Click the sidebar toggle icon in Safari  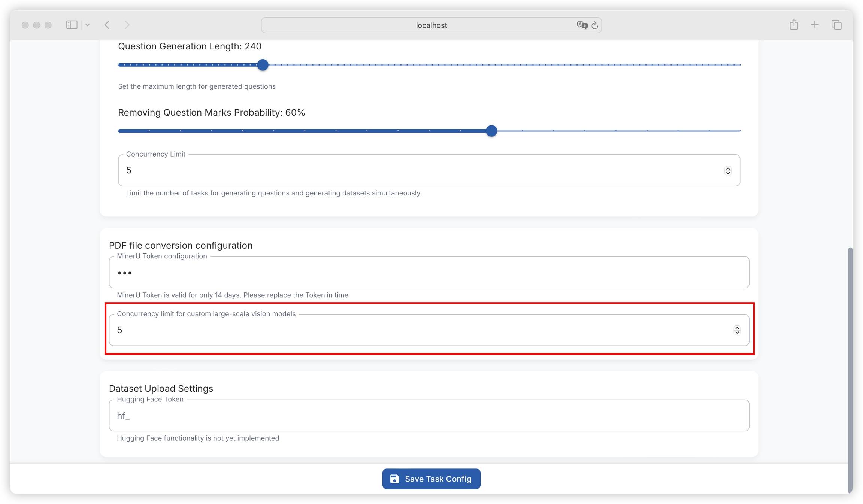tap(72, 25)
